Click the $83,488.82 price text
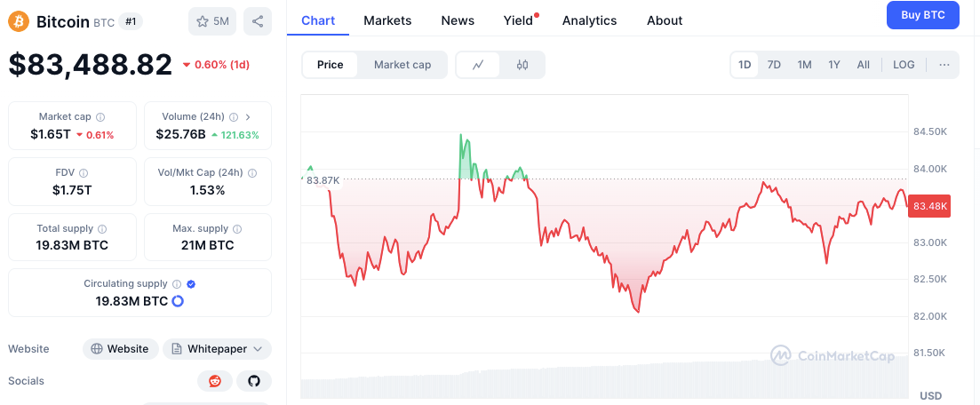 click(x=90, y=65)
